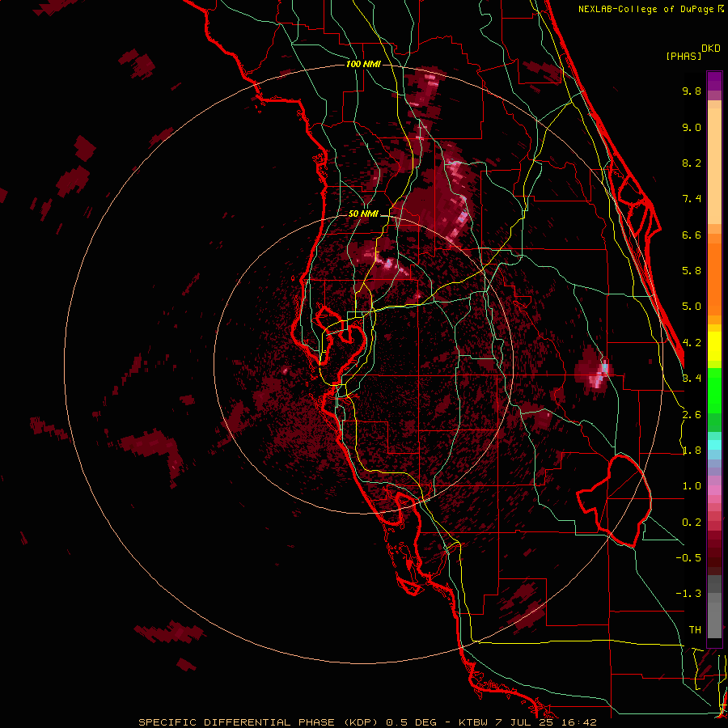Select the -0.5 scale value

(x=688, y=557)
